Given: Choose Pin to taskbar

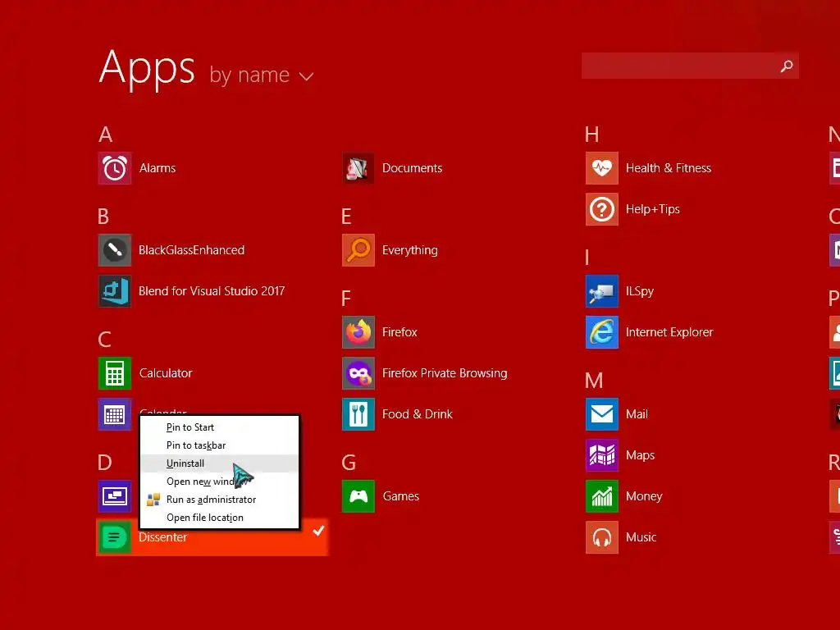Looking at the screenshot, I should (219, 445).
